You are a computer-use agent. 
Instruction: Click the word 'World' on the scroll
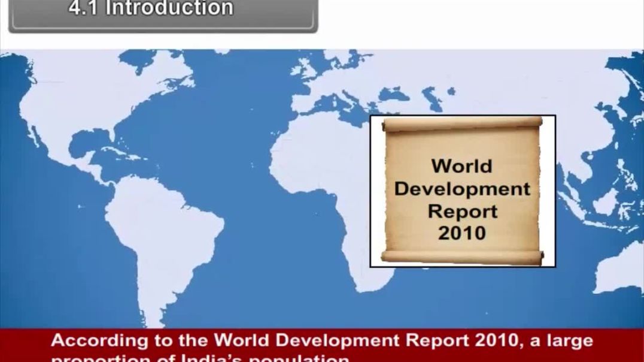[x=462, y=166]
